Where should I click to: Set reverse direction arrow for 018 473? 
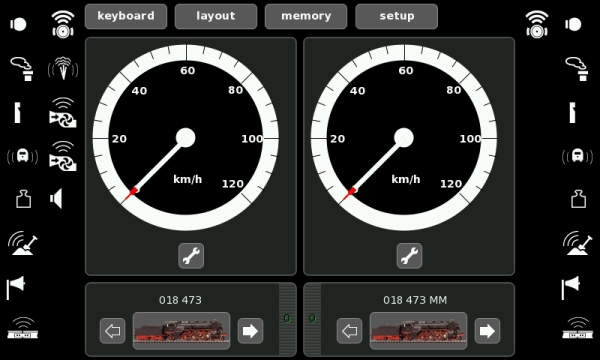[x=112, y=331]
